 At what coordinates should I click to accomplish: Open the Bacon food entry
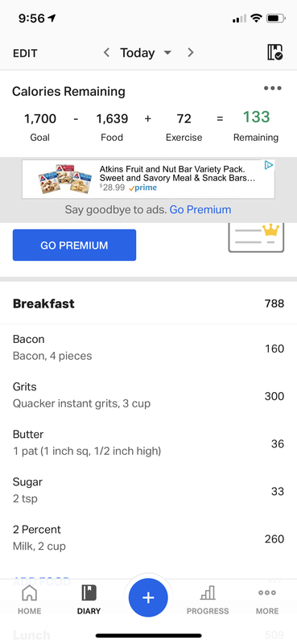coord(148,348)
